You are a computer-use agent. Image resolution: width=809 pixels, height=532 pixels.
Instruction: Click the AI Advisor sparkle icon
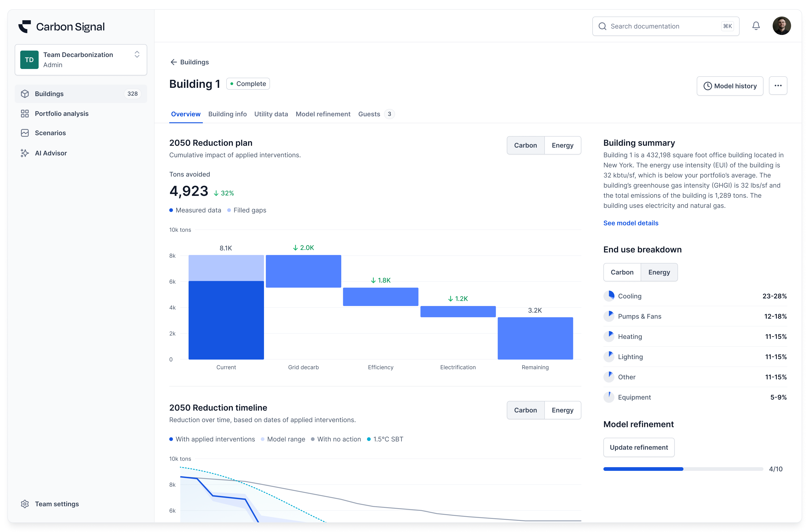coord(25,153)
